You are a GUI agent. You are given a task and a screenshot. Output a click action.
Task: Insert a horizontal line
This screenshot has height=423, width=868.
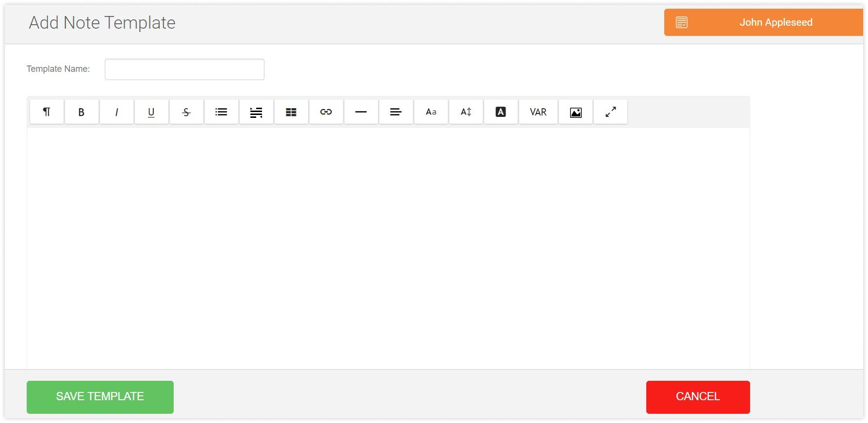361,112
